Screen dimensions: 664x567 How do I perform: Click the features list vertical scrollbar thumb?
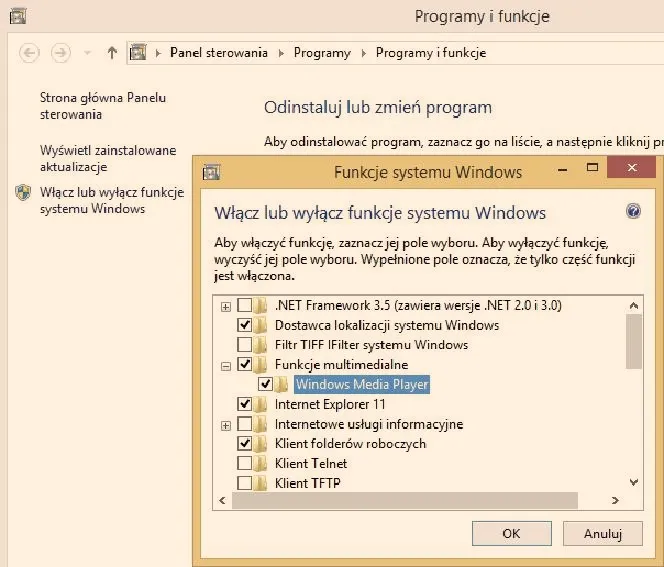[634, 341]
